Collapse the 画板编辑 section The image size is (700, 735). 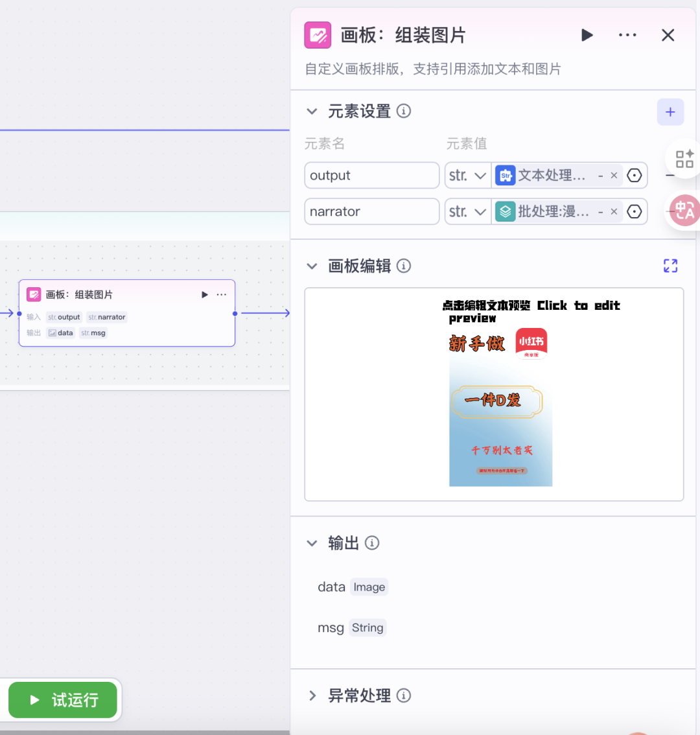[312, 266]
